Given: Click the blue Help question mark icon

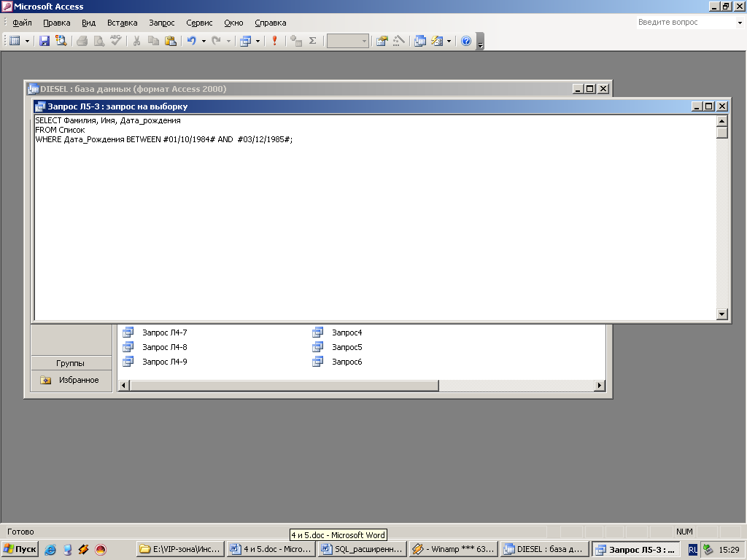Looking at the screenshot, I should (466, 41).
